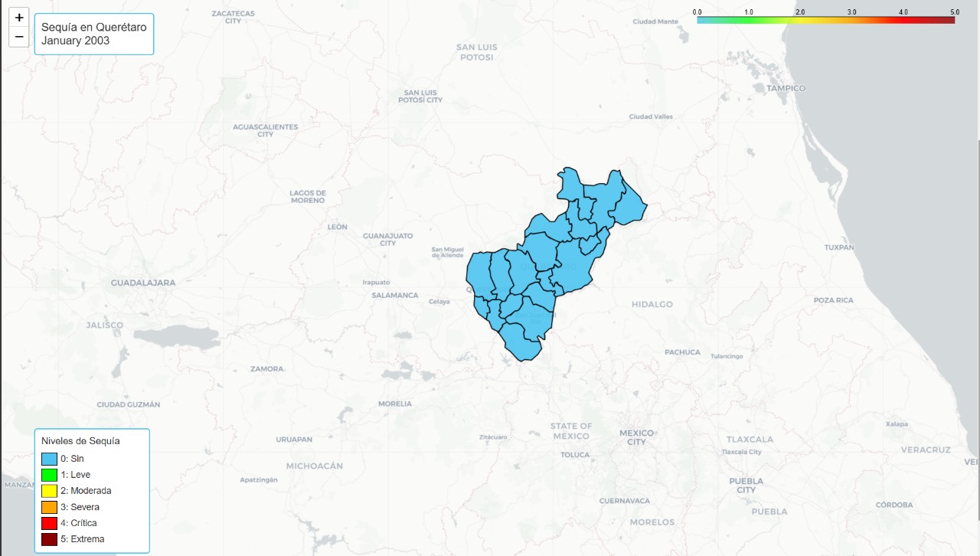Click the 'MORELOS' state label
The height and width of the screenshot is (556, 980).
pos(652,522)
